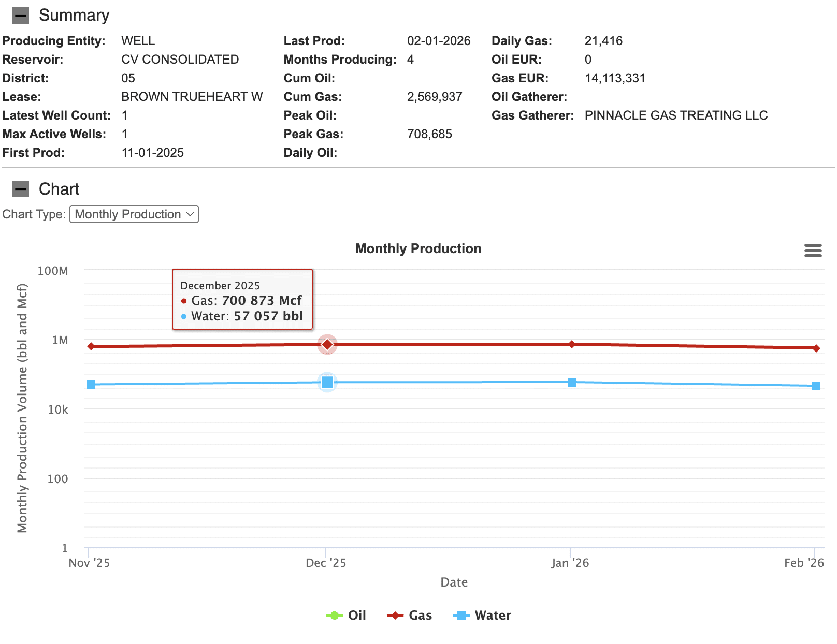Click the Gas marker at Feb '26

click(x=816, y=348)
